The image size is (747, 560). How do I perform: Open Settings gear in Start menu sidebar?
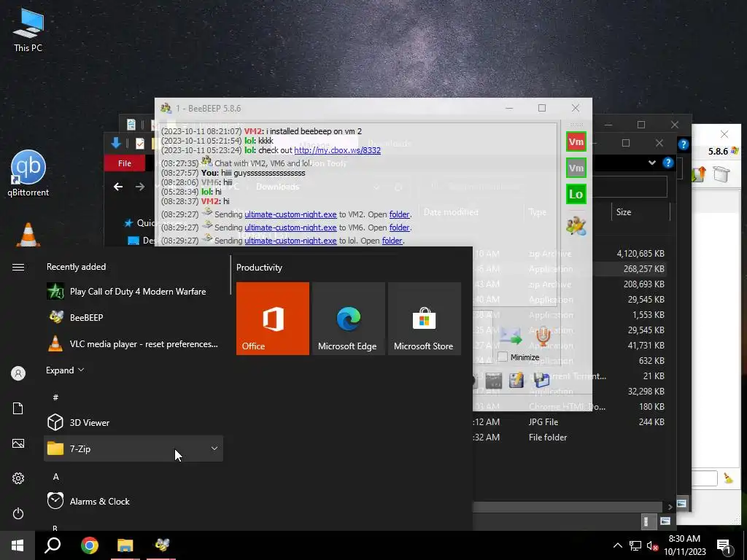pos(18,478)
